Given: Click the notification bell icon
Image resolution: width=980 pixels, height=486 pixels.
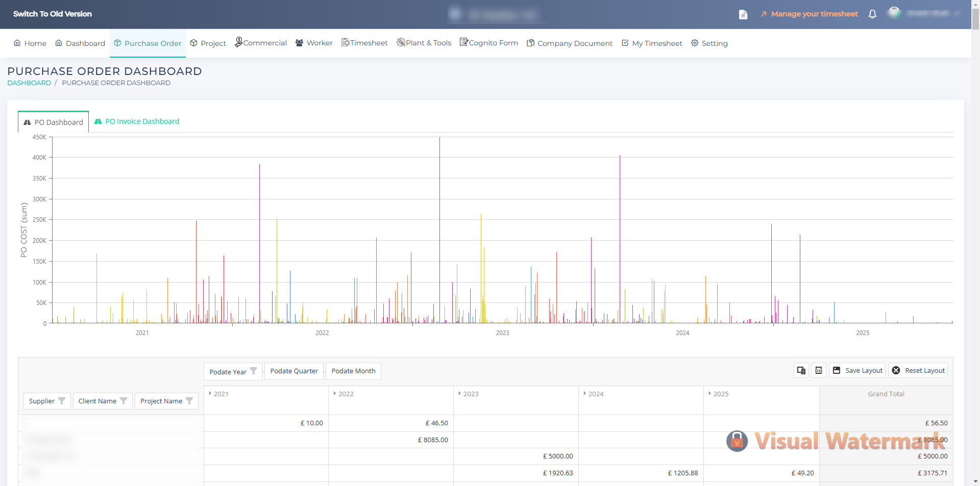Looking at the screenshot, I should click(x=872, y=14).
